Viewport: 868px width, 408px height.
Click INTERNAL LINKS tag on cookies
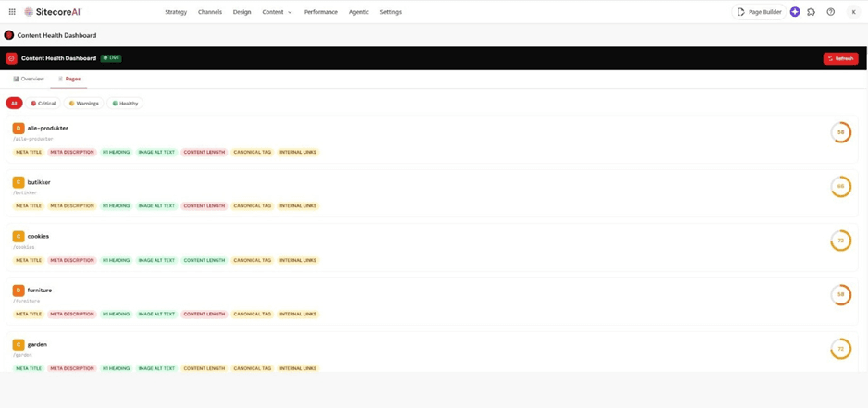pos(298,260)
